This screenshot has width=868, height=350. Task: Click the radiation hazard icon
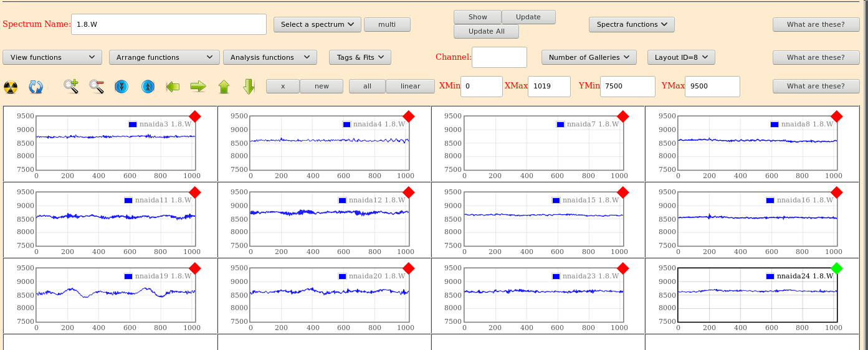tap(11, 87)
